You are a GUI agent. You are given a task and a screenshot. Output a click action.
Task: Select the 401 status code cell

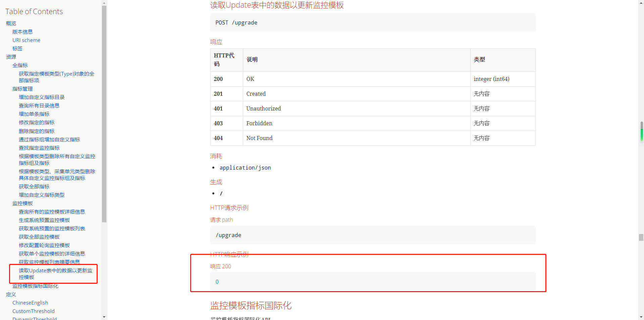pos(226,108)
